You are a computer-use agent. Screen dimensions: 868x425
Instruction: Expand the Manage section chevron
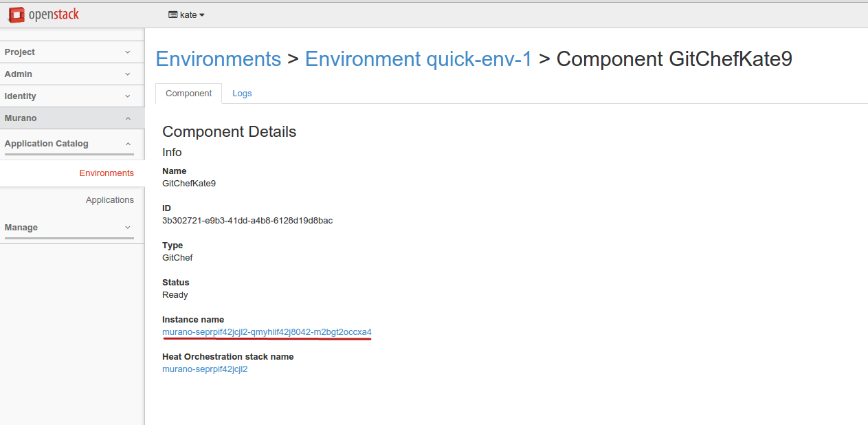click(x=128, y=228)
